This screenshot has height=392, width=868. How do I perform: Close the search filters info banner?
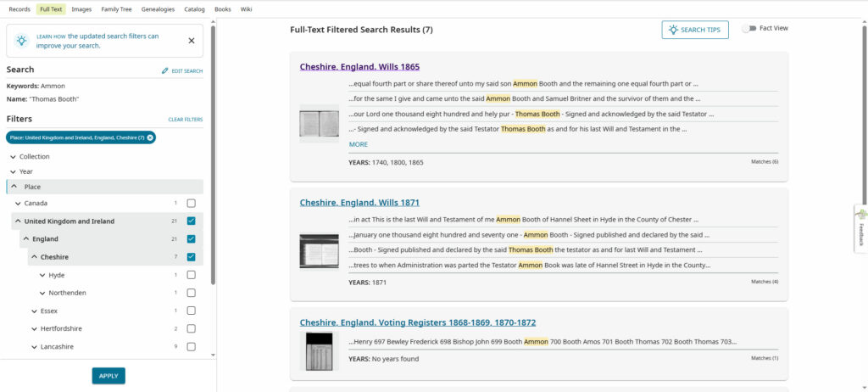(191, 41)
